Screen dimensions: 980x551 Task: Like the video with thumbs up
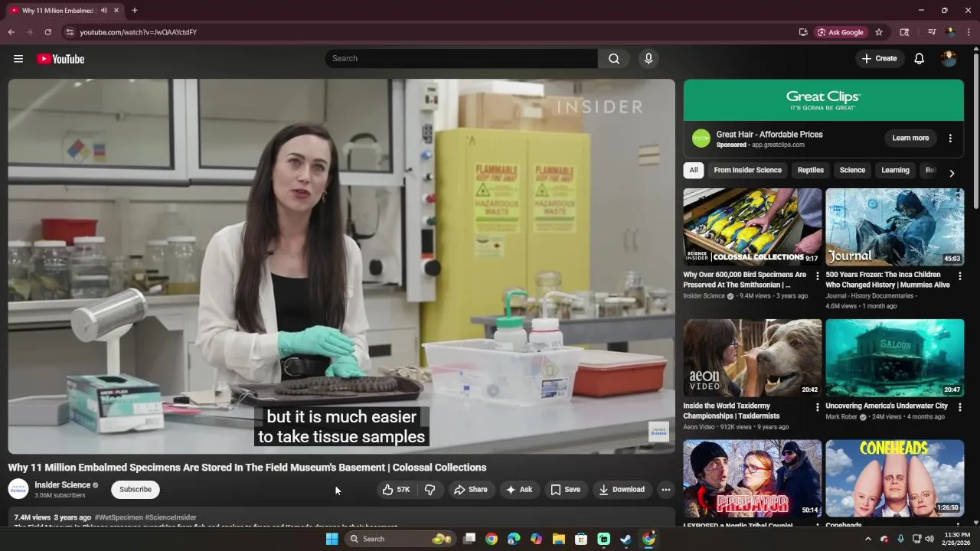396,490
